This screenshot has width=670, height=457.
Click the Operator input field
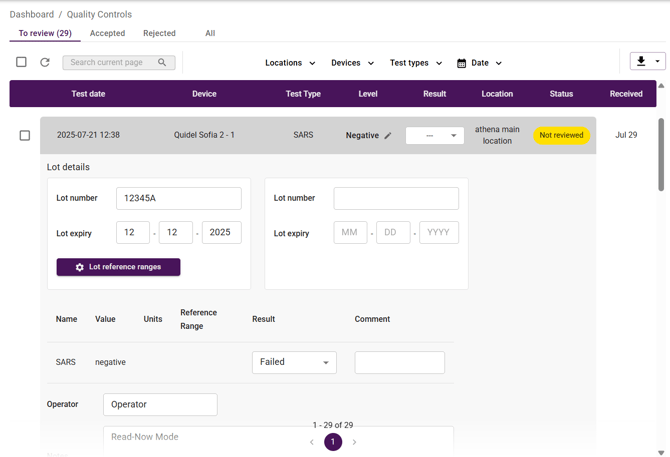point(160,404)
